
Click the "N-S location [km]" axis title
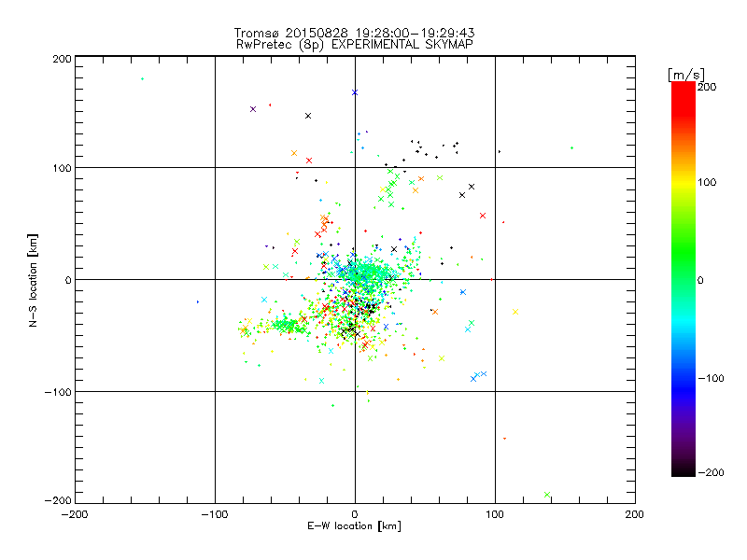click(x=33, y=280)
